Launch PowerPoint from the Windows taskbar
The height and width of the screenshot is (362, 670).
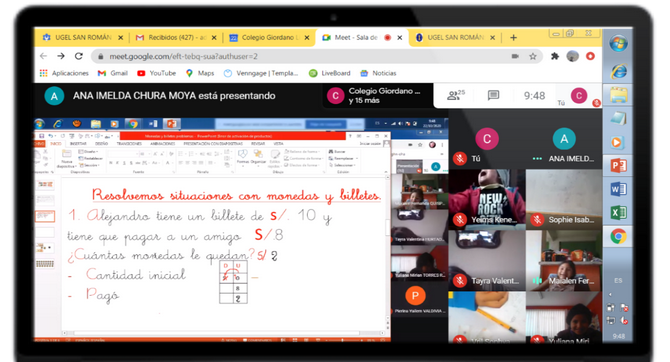click(x=618, y=165)
